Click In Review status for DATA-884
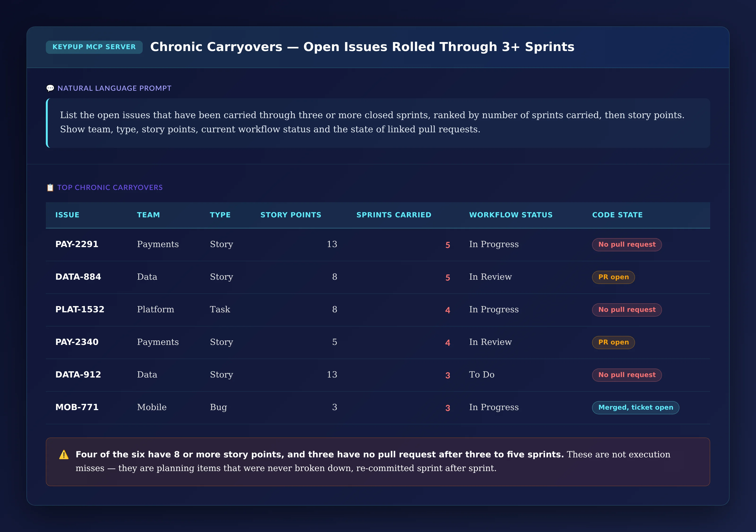This screenshot has height=532, width=756. (x=491, y=277)
